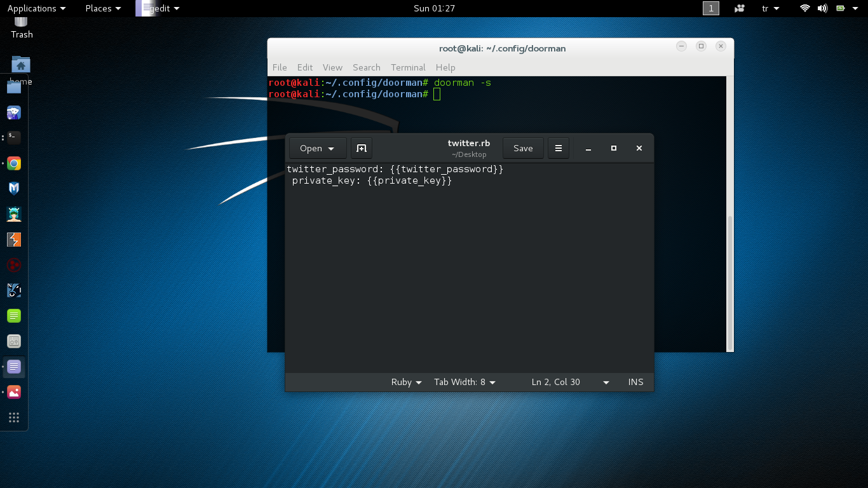Click the screen recorder camera icon
Viewport: 868px width, 488px height.
pyautogui.click(x=739, y=8)
